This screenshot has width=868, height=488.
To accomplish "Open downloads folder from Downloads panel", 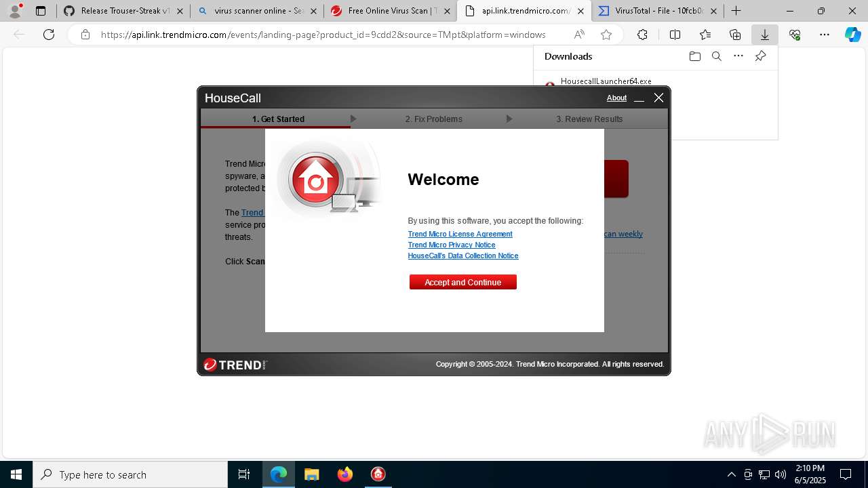I will [694, 56].
